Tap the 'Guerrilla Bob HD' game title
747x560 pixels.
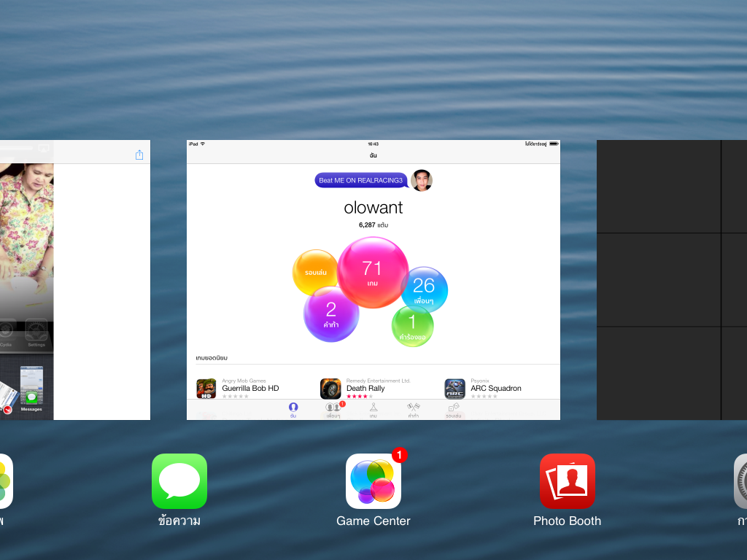[251, 388]
